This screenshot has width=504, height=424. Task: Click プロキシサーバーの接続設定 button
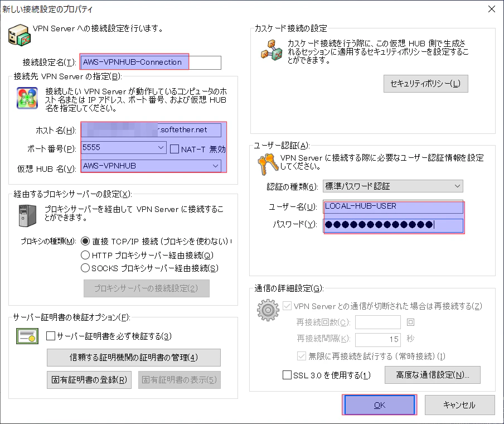pos(146,288)
